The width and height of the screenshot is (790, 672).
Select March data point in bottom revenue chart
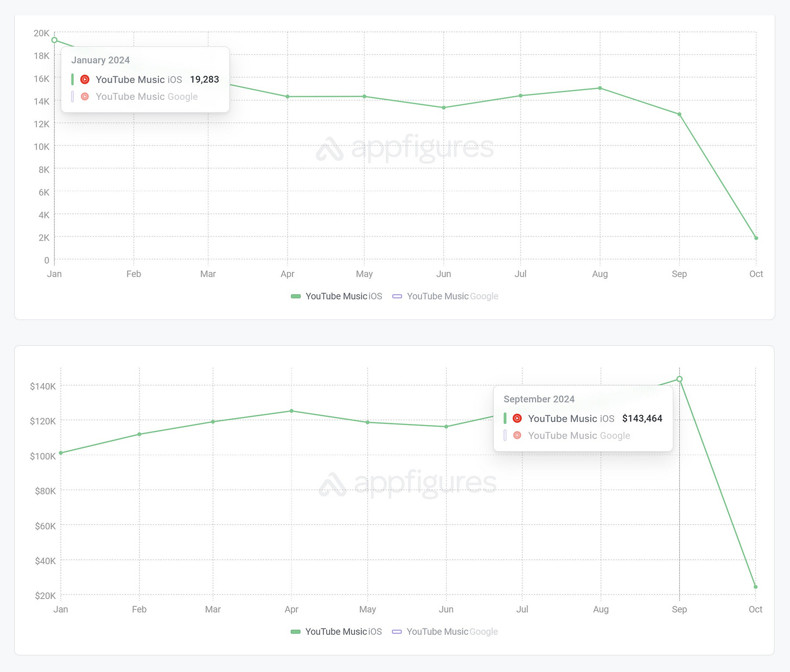coord(213,422)
